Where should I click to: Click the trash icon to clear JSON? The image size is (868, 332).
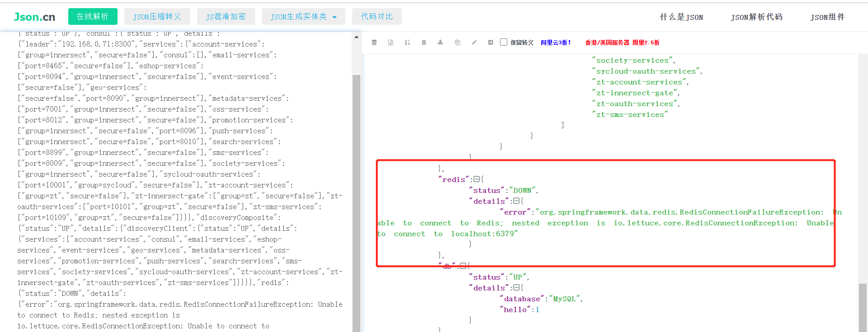pos(424,42)
